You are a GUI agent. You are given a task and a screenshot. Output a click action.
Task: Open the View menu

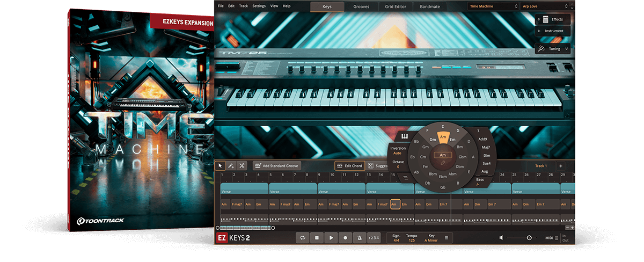(x=274, y=6)
